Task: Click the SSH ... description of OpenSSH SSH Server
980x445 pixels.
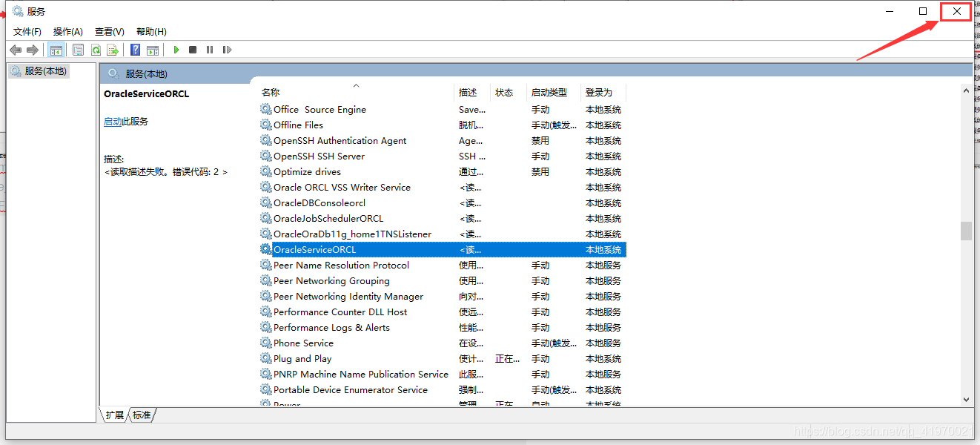Action: tap(472, 156)
